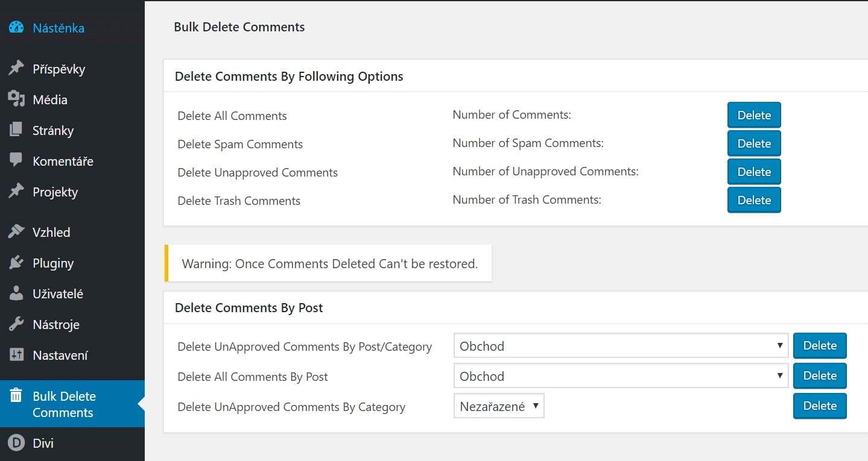The height and width of the screenshot is (461, 868).
Task: Delete all comments with the Delete button
Action: coord(754,115)
